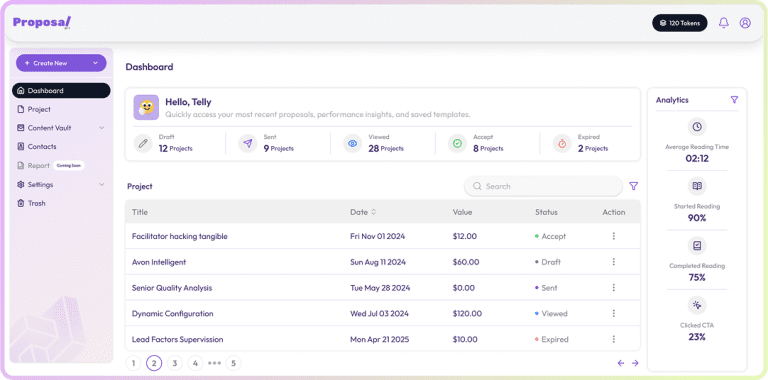Open the Facilitator hacking tangible project

180,237
